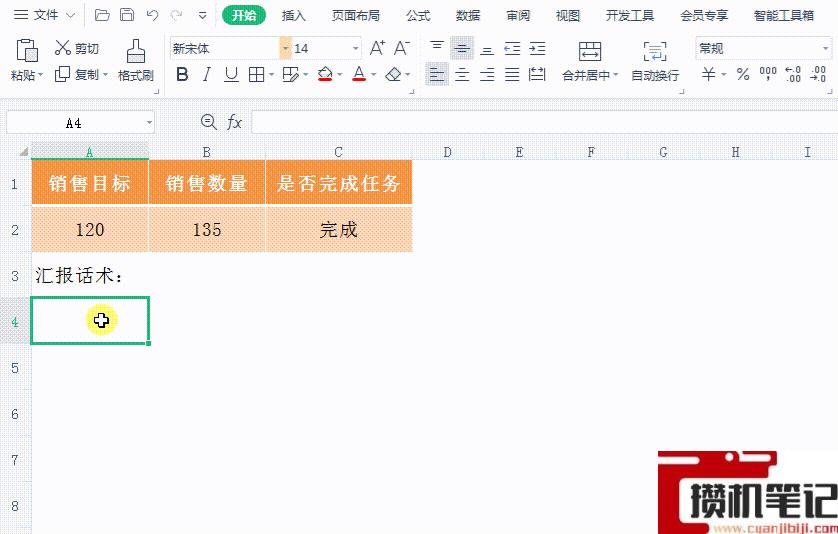Viewport: 838px width, 534px height.
Task: Open the font name dropdown arrow
Action: pyautogui.click(x=285, y=49)
